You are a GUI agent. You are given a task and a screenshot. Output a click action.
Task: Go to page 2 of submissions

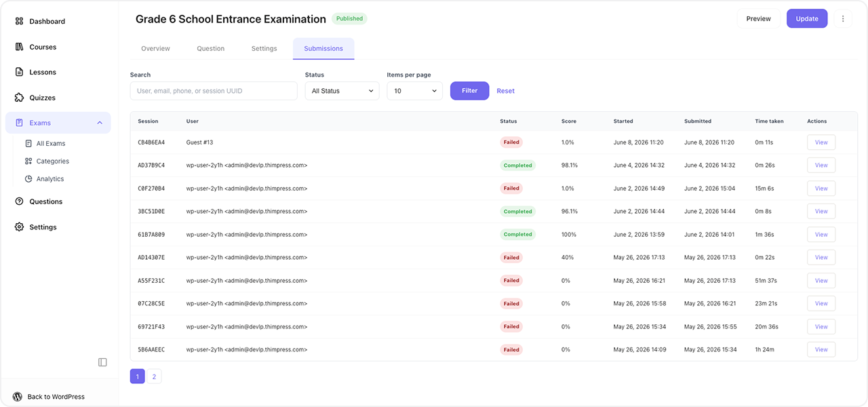click(x=155, y=376)
